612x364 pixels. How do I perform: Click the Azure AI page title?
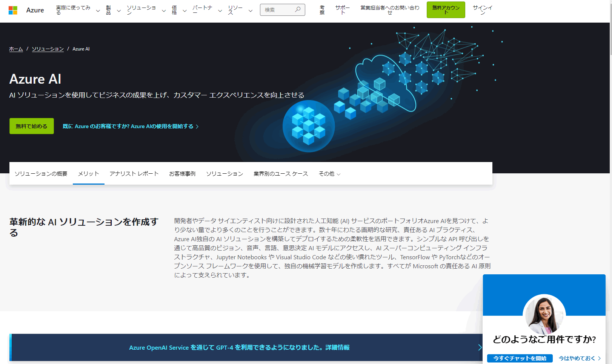35,79
